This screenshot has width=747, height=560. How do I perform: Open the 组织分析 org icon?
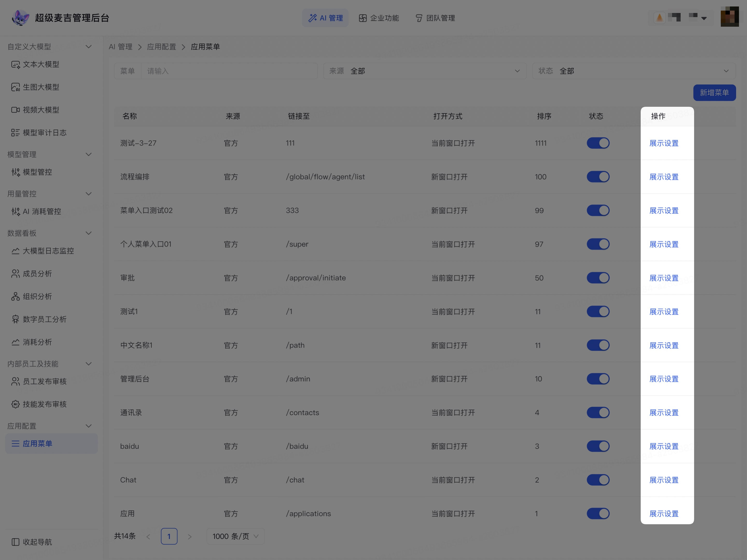coord(16,296)
